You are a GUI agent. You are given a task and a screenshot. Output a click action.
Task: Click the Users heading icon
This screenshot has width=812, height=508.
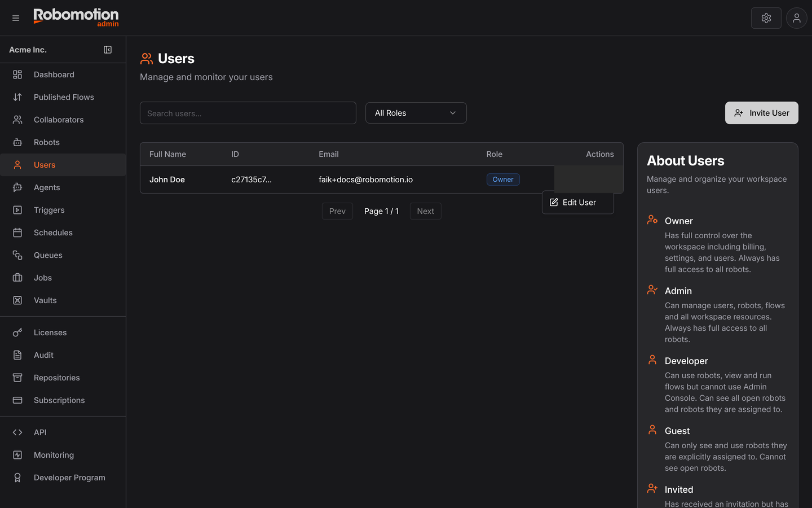click(x=147, y=59)
